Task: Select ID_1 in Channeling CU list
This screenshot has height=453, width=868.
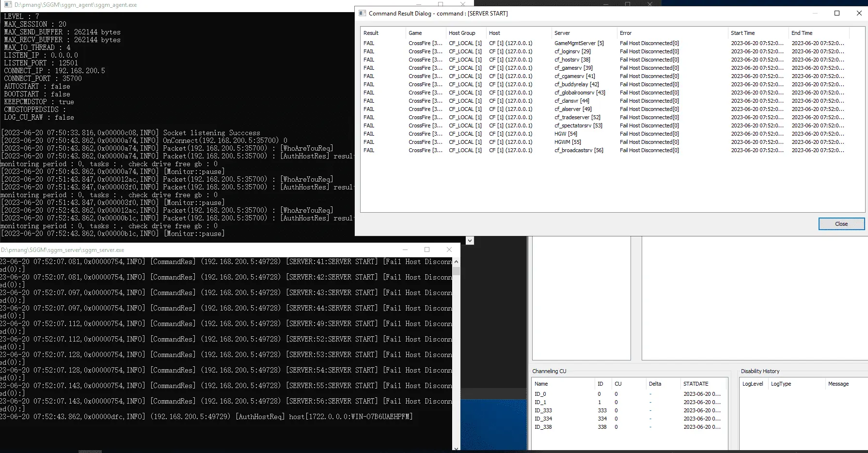Action: pyautogui.click(x=629, y=402)
